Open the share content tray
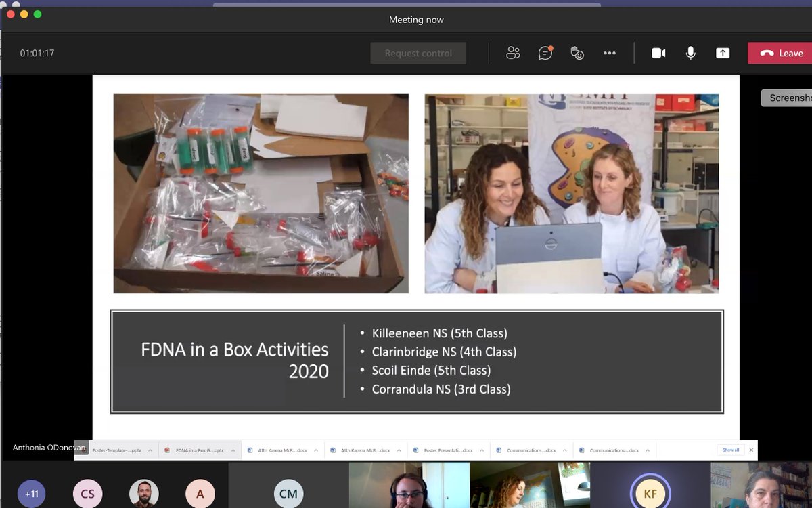Image resolution: width=812 pixels, height=508 pixels. [722, 53]
